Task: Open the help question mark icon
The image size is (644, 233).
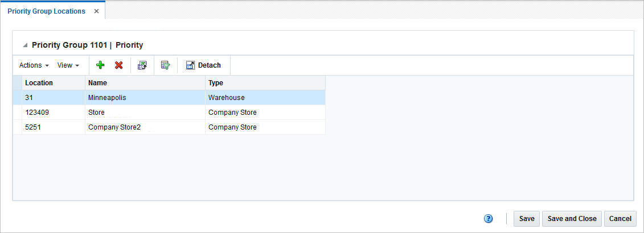Action: pos(489,219)
